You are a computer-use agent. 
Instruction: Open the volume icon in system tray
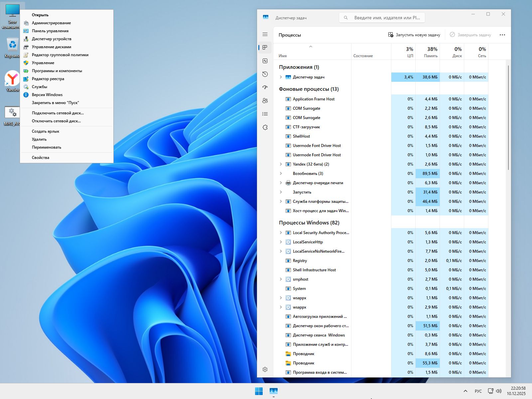(499, 391)
